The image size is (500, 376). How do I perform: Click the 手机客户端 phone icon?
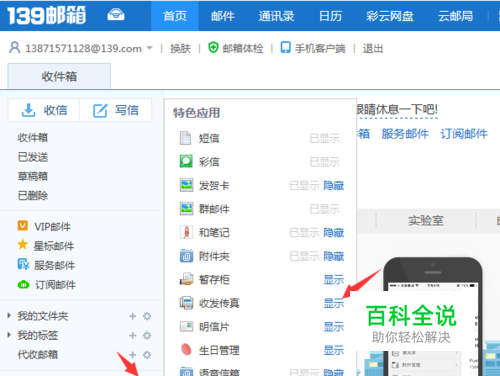click(286, 47)
